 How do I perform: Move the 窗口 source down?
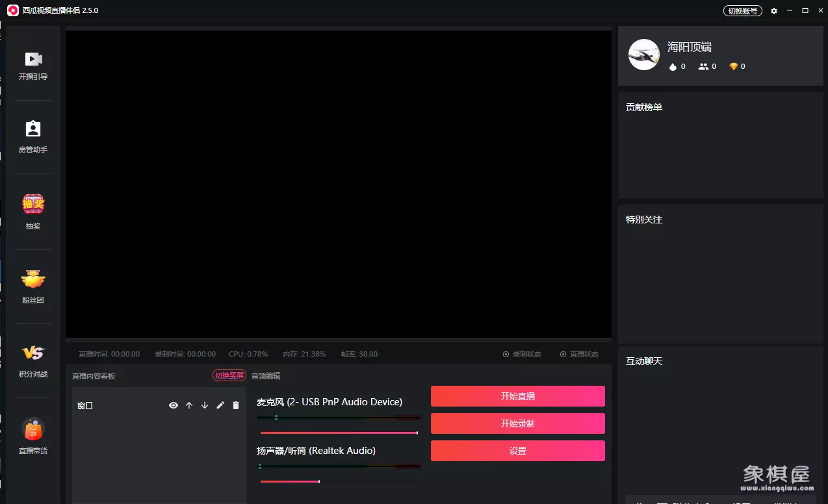tap(205, 405)
